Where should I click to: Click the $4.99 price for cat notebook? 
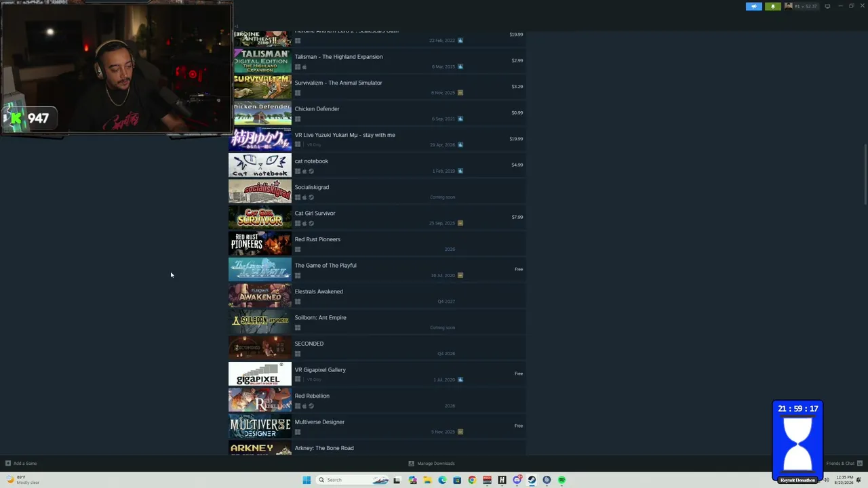point(517,165)
